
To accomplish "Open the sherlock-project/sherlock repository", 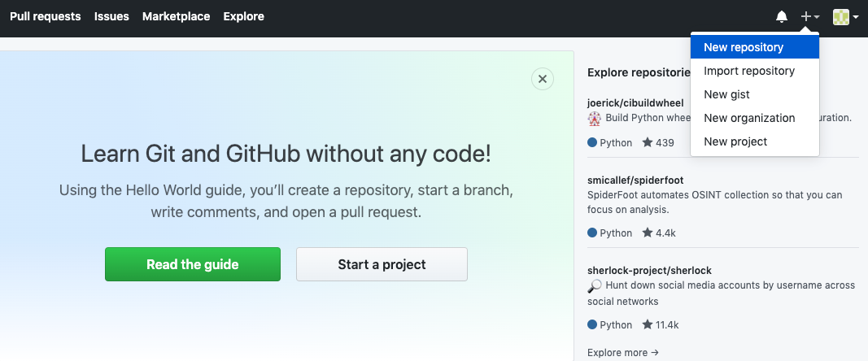I will (649, 271).
